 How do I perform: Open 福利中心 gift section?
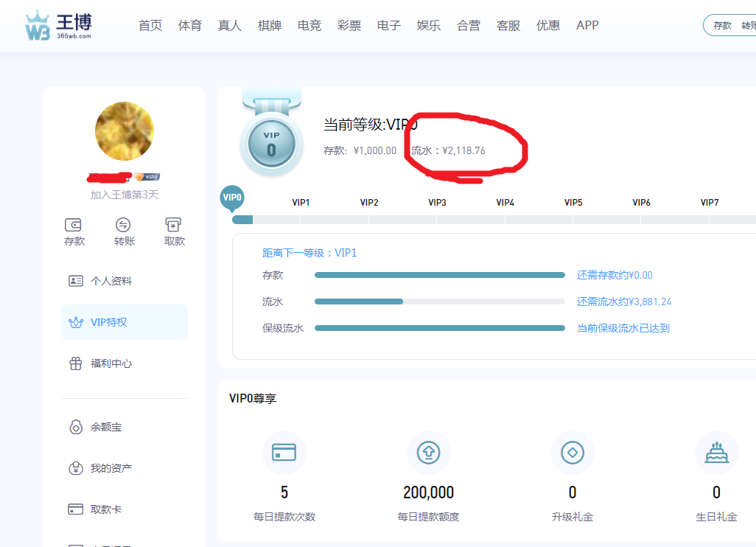point(111,363)
